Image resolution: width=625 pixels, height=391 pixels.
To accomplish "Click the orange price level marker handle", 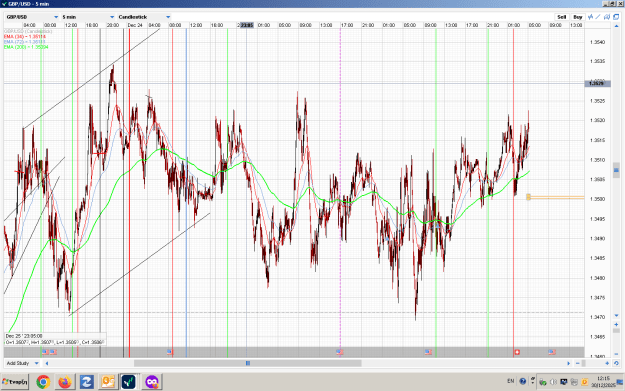I will pyautogui.click(x=529, y=197).
